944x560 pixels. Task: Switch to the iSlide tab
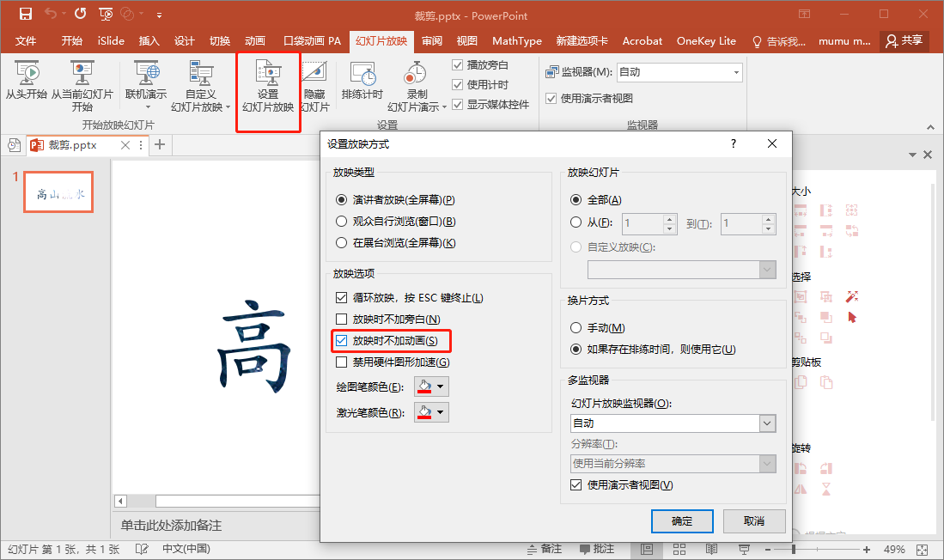(111, 41)
